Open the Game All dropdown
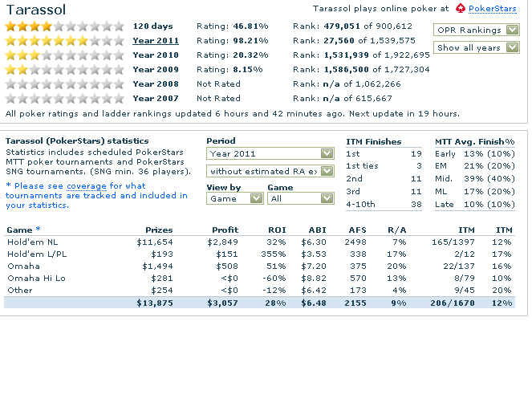 coord(301,198)
